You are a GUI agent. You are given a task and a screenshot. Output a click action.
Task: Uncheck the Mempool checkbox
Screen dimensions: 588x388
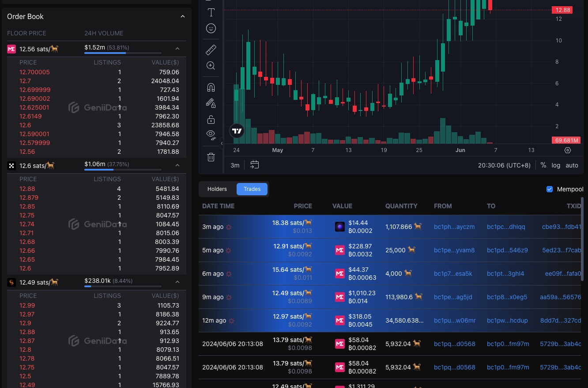coord(550,189)
